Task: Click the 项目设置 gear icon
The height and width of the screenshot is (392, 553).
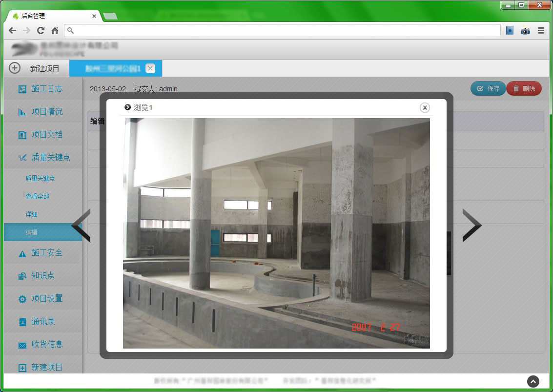Action: pos(22,299)
